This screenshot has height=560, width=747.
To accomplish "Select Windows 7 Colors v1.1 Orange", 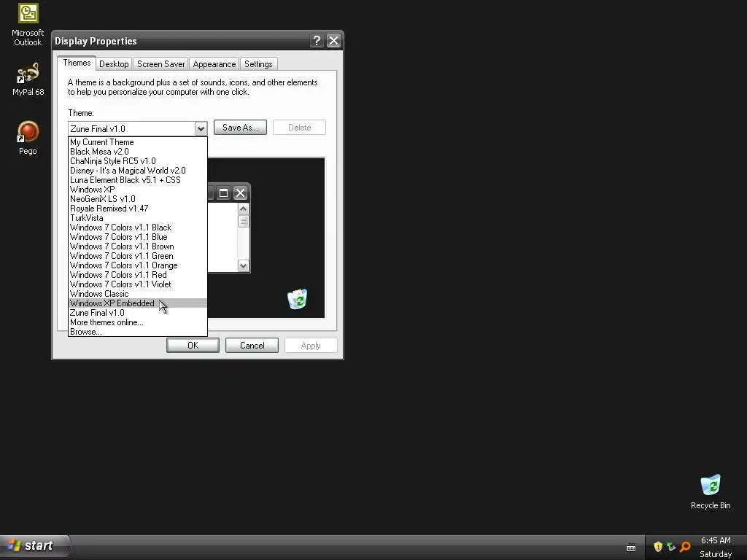I will pos(138,265).
